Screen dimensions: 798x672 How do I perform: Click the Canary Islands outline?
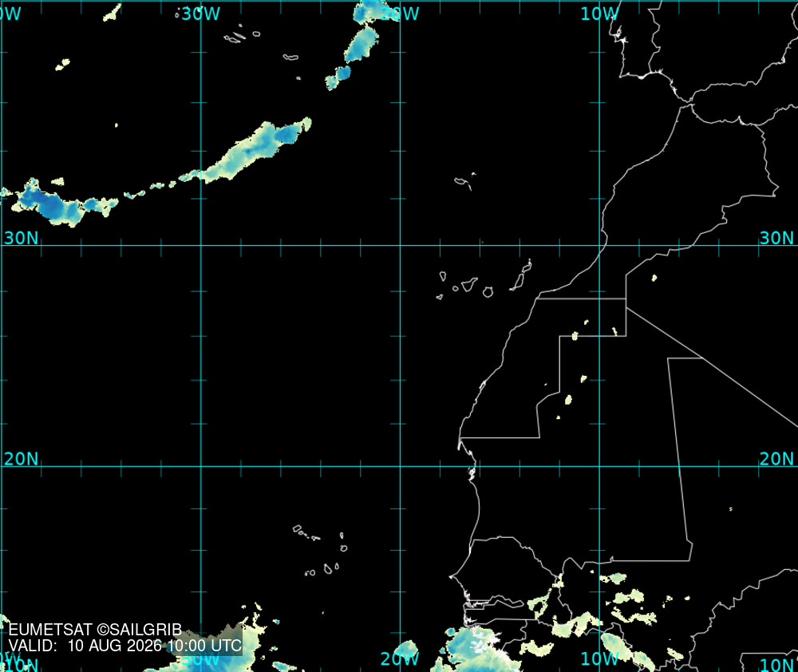(484, 280)
